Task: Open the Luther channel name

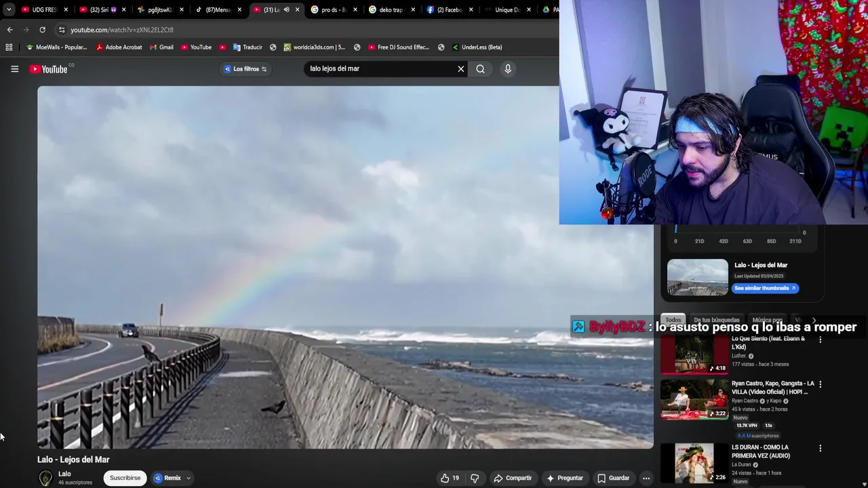Action: pyautogui.click(x=738, y=356)
